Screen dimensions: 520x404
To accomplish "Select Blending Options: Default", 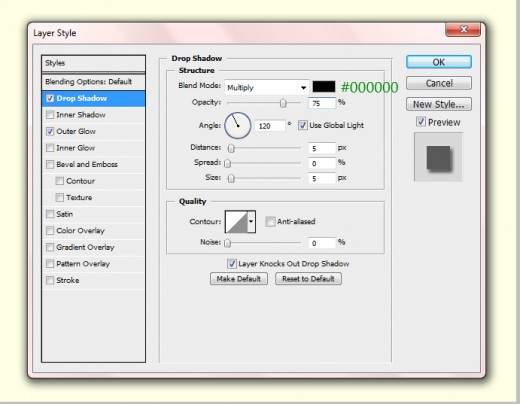I will (93, 82).
